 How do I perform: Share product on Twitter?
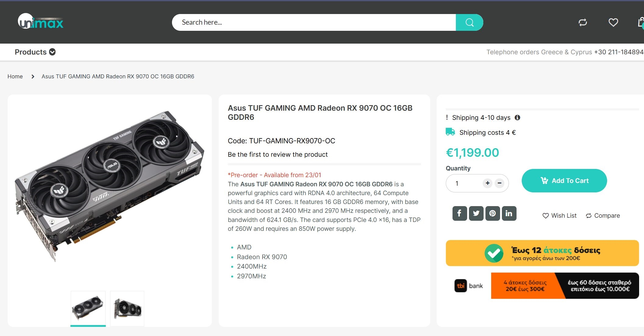click(476, 213)
